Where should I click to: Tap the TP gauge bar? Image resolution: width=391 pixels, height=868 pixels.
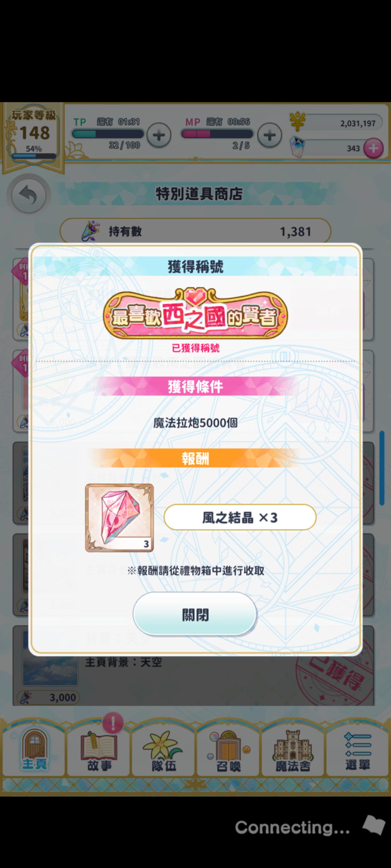[x=108, y=134]
